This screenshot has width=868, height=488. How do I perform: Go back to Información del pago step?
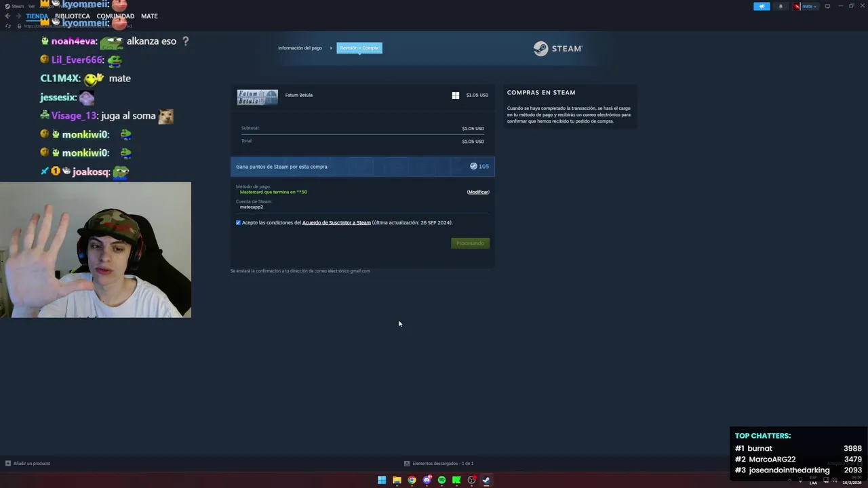pyautogui.click(x=300, y=48)
